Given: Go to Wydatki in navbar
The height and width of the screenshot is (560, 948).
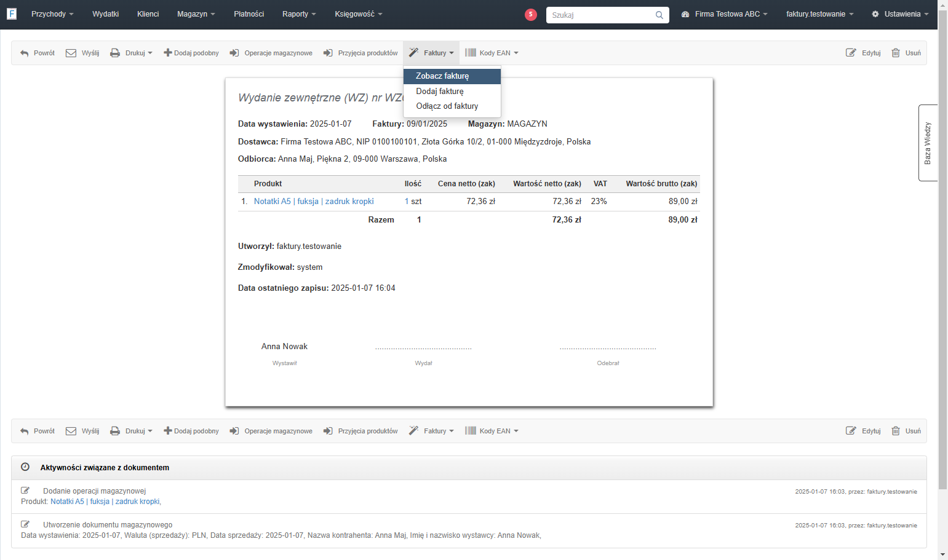Looking at the screenshot, I should (x=106, y=14).
